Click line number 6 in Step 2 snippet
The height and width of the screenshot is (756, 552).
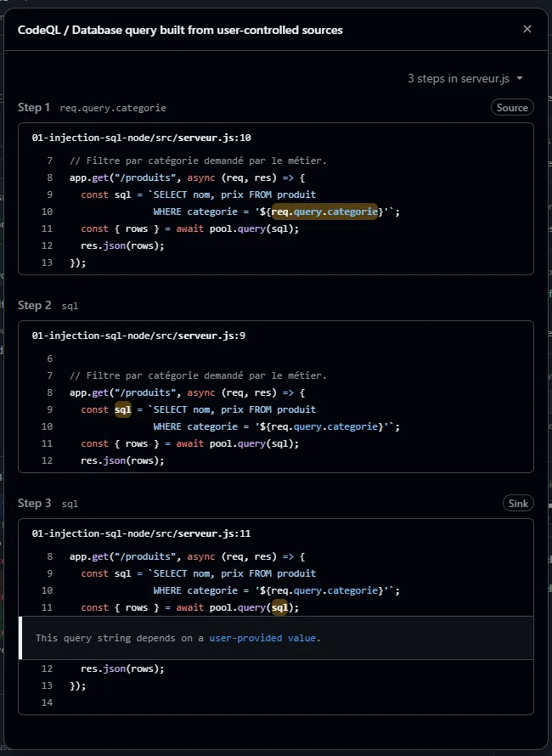coord(49,358)
